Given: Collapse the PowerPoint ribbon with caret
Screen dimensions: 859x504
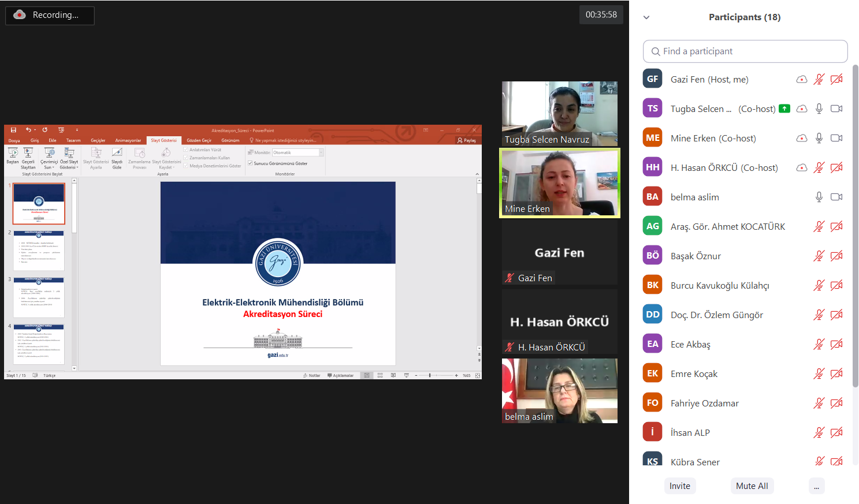Looking at the screenshot, I should 477,174.
